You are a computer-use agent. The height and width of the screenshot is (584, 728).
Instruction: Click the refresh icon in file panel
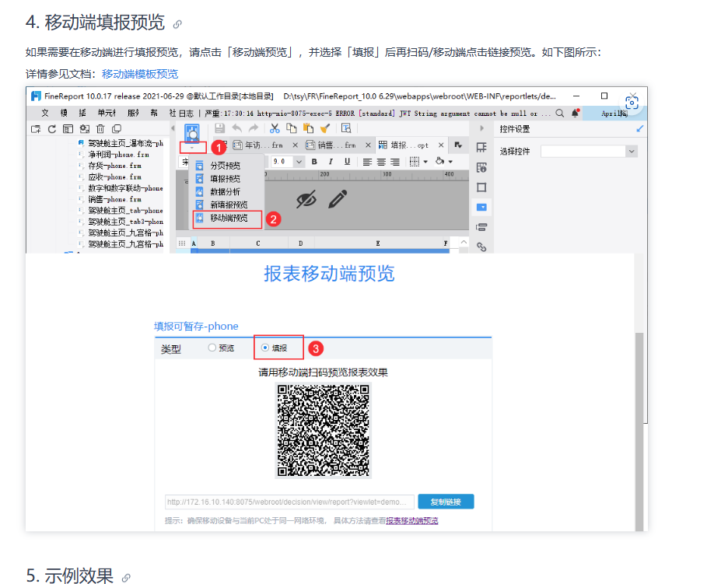[x=52, y=129]
